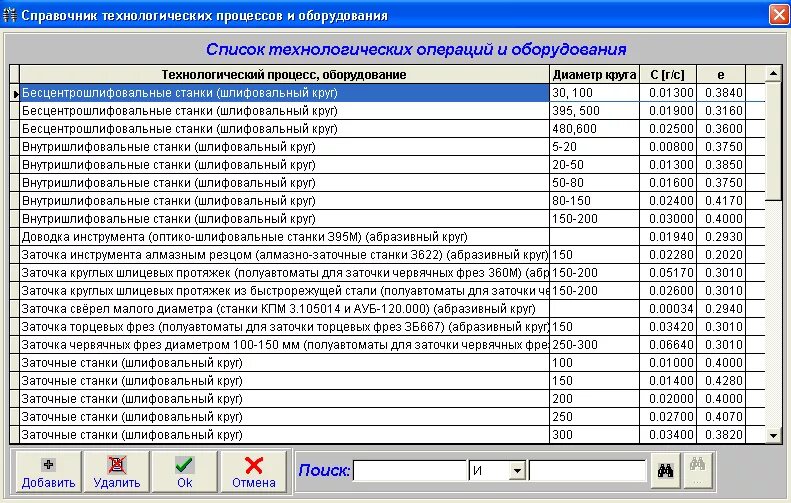The image size is (791, 503).
Task: Click the current-row indicator arrow on first row
Action: [x=15, y=93]
